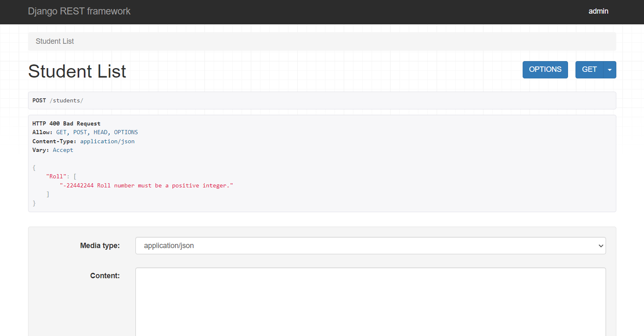Click the large Student List page heading
This screenshot has width=644, height=336.
coord(77,71)
